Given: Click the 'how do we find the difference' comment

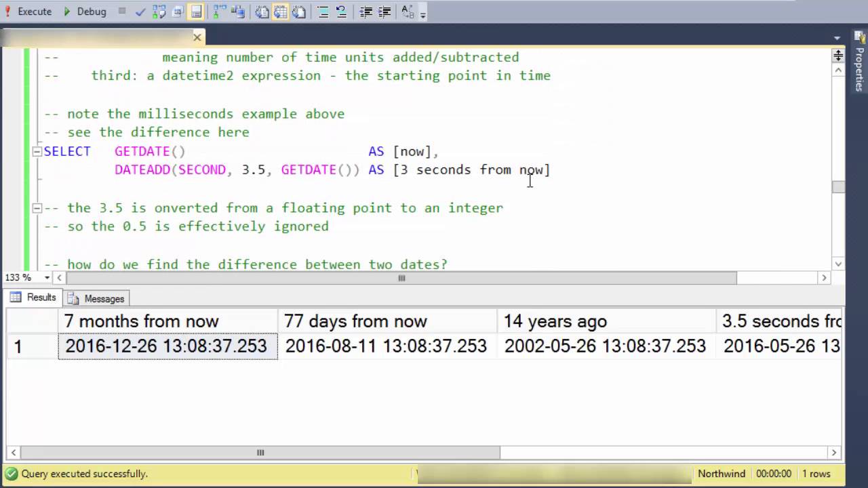Looking at the screenshot, I should click(245, 264).
